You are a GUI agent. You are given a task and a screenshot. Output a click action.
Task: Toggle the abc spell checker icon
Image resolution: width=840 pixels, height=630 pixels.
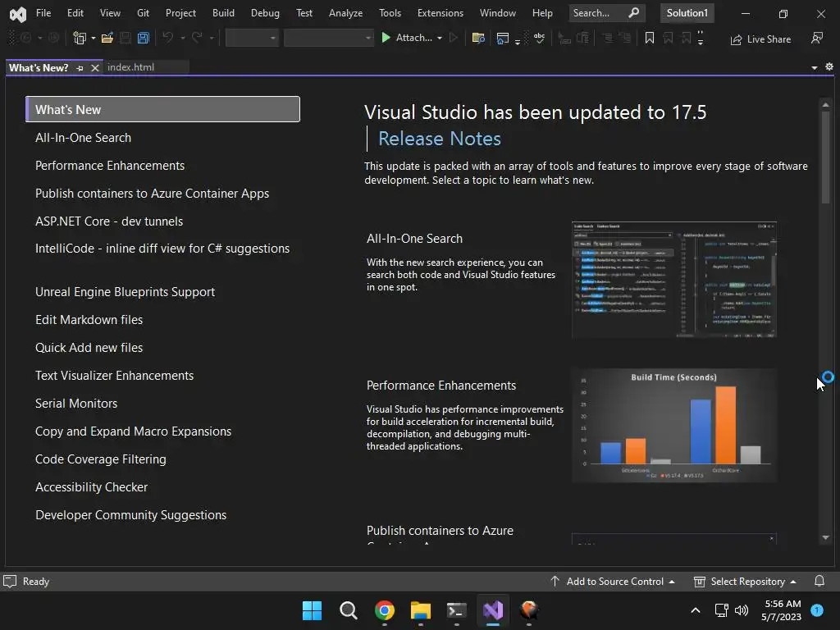pos(539,38)
